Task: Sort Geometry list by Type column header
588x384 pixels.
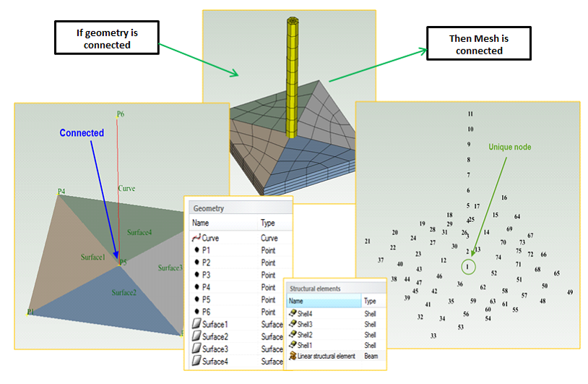Action: click(268, 223)
